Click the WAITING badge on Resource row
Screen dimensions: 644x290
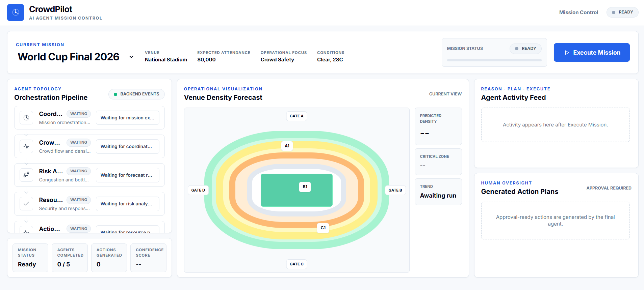click(x=79, y=200)
